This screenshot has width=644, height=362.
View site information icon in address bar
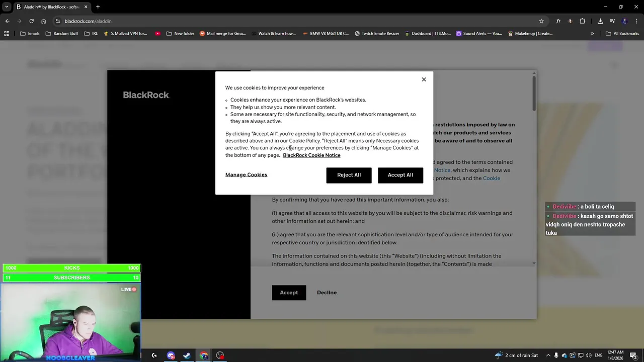[58, 21]
